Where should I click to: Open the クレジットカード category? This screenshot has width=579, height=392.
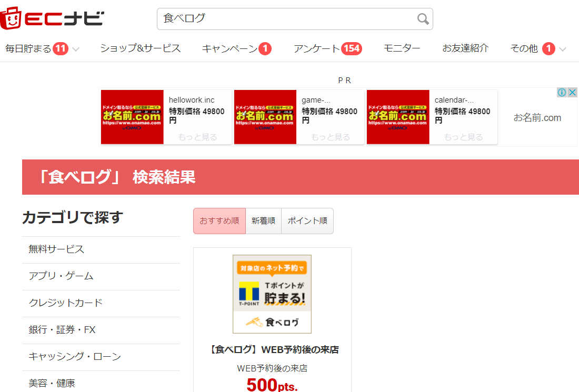coord(101,304)
